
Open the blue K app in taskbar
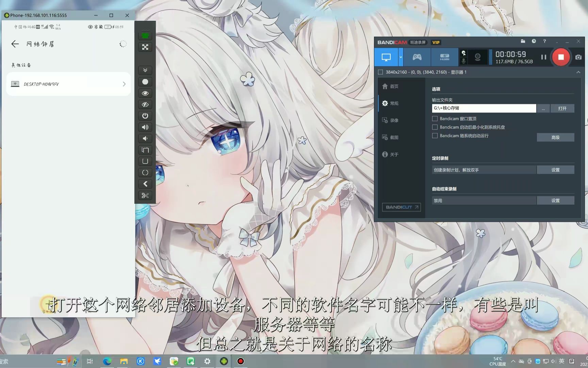(x=141, y=361)
